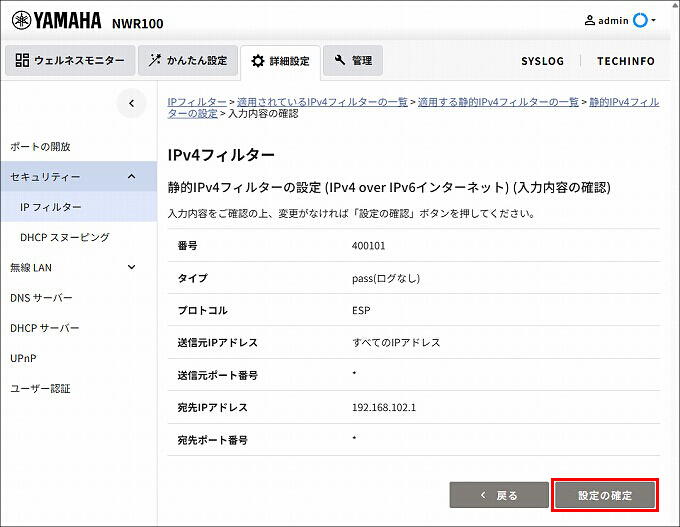Click the 番号 row label
680x527 pixels.
[187, 245]
